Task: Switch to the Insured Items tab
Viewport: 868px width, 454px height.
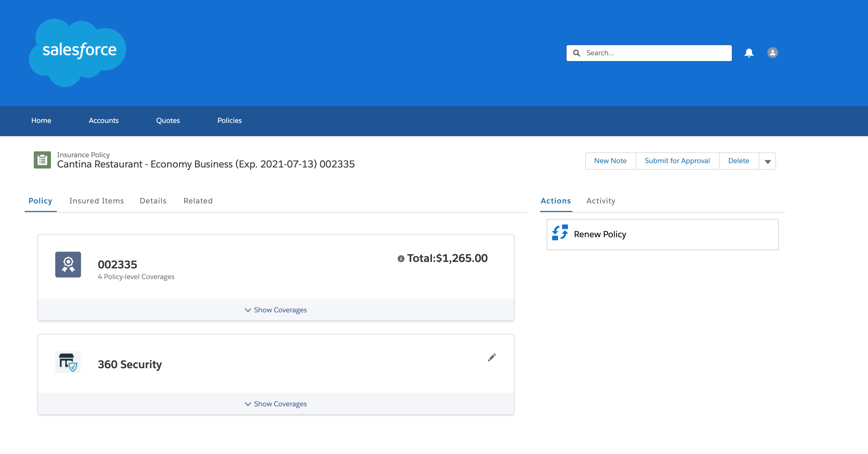Action: click(97, 201)
